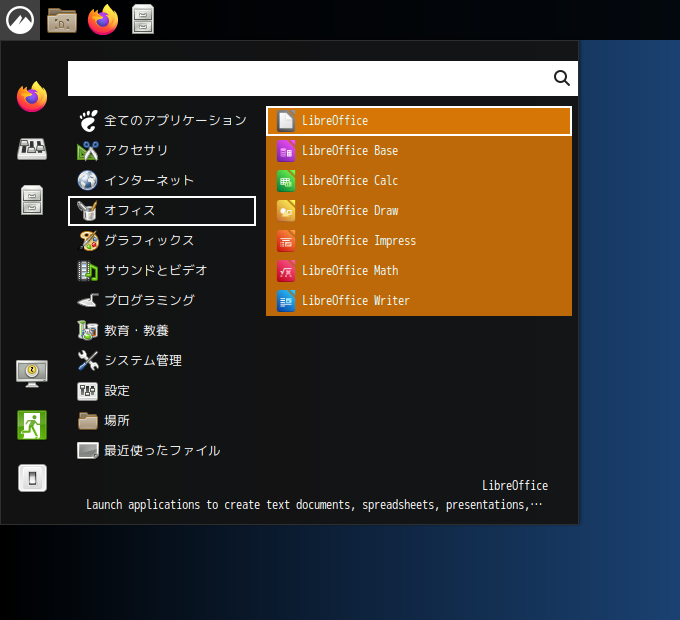680x620 pixels.
Task: Click the LibreOffice Base purple icon
Action: pos(286,151)
